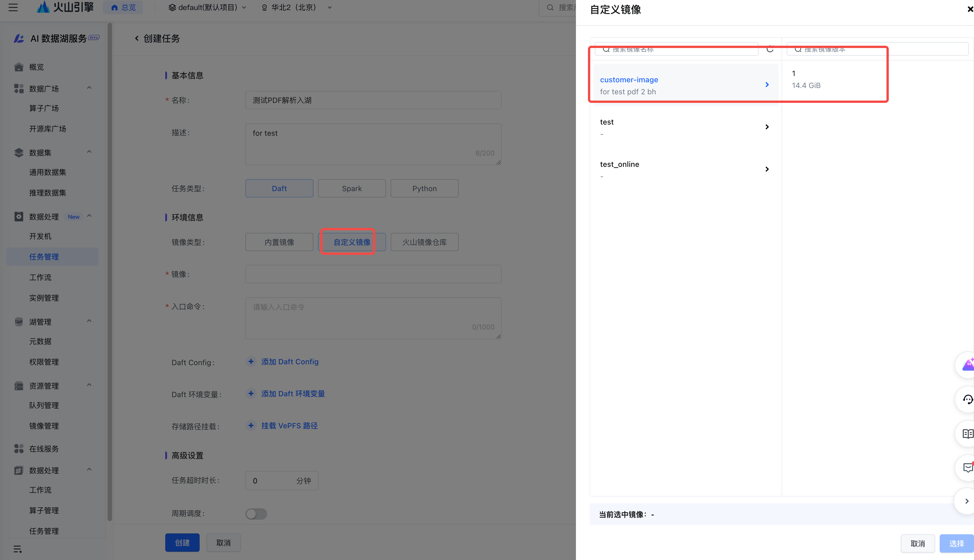The image size is (974, 560).
Task: Open the documentation book icon
Action: [967, 434]
